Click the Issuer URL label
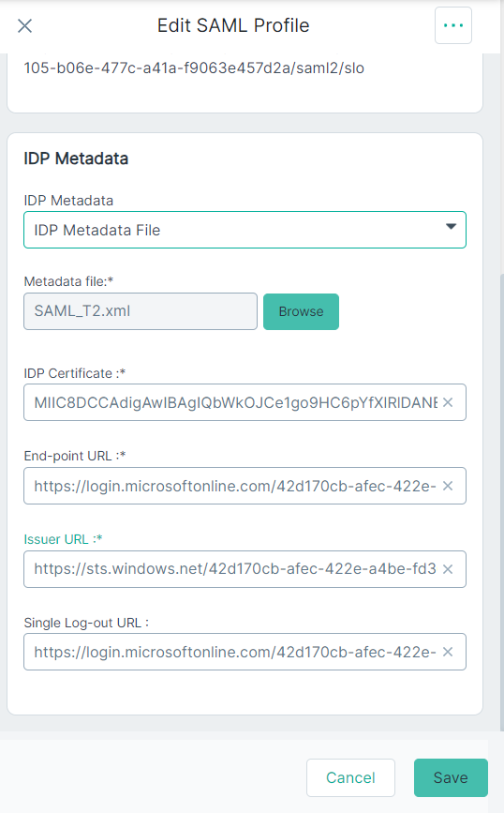This screenshot has height=813, width=504. [x=63, y=539]
